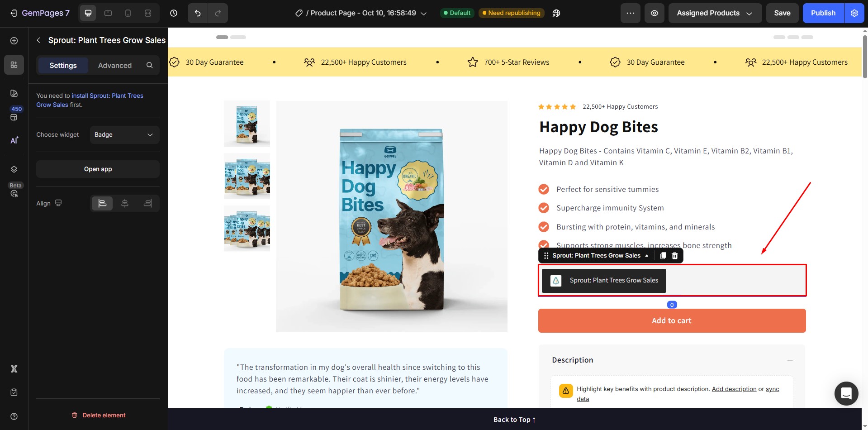Open the Product Page title dropdown

tap(361, 13)
